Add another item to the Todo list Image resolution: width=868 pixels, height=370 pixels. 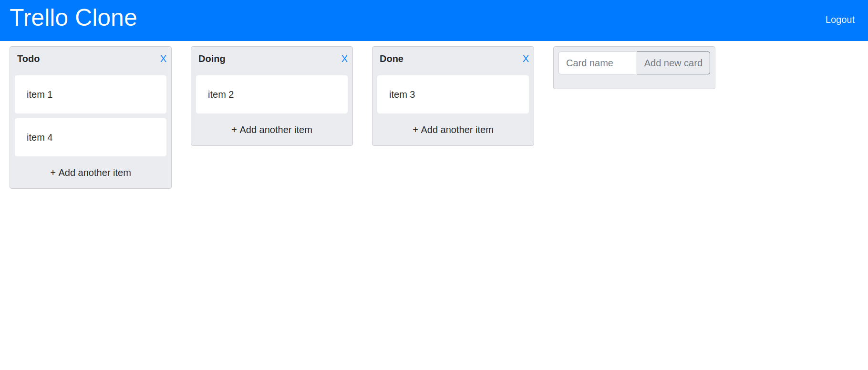coord(91,173)
